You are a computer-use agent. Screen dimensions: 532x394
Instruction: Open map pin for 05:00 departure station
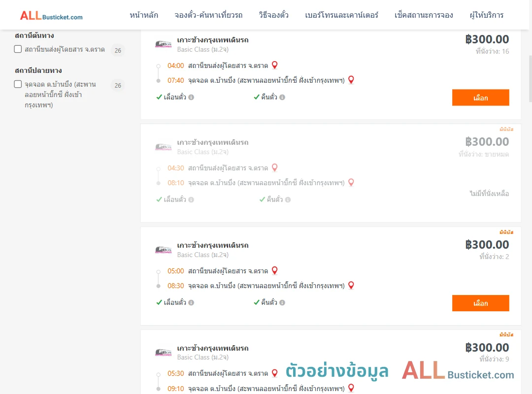point(275,270)
